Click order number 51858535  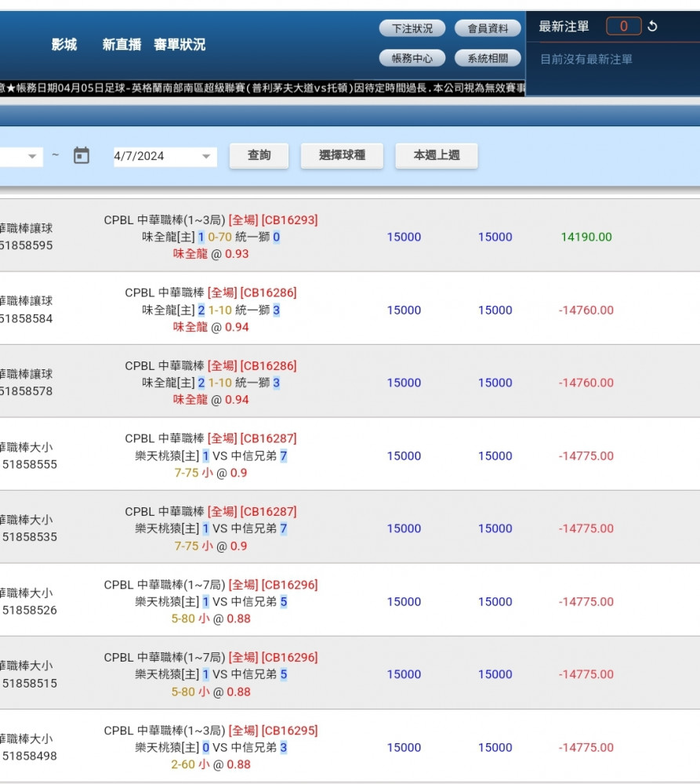point(30,537)
